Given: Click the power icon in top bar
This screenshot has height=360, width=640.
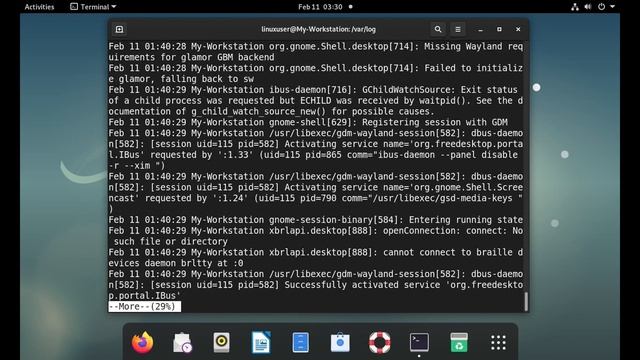Looking at the screenshot, I should point(602,7).
